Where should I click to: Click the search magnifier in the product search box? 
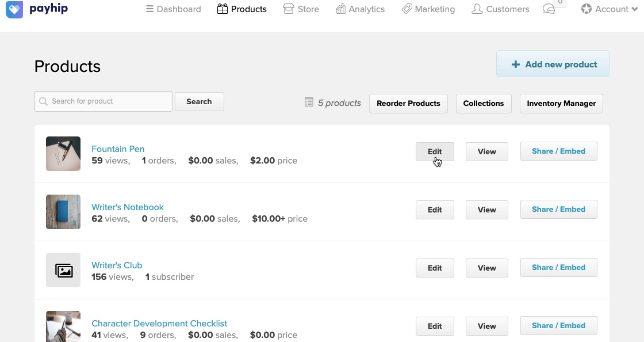(x=43, y=101)
